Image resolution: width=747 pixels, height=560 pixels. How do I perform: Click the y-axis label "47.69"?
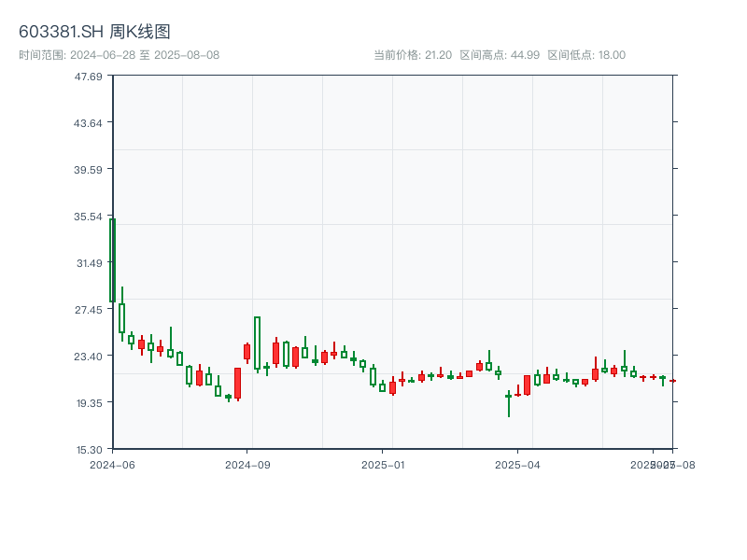[88, 77]
